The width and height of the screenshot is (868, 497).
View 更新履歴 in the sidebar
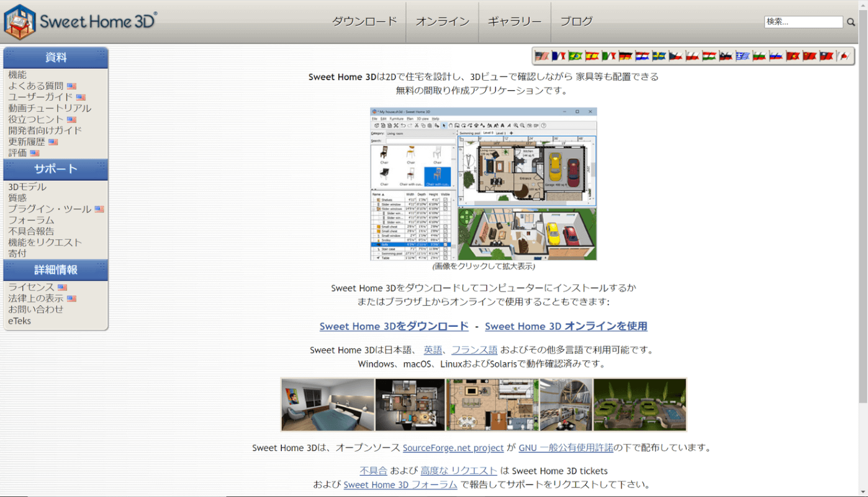27,142
